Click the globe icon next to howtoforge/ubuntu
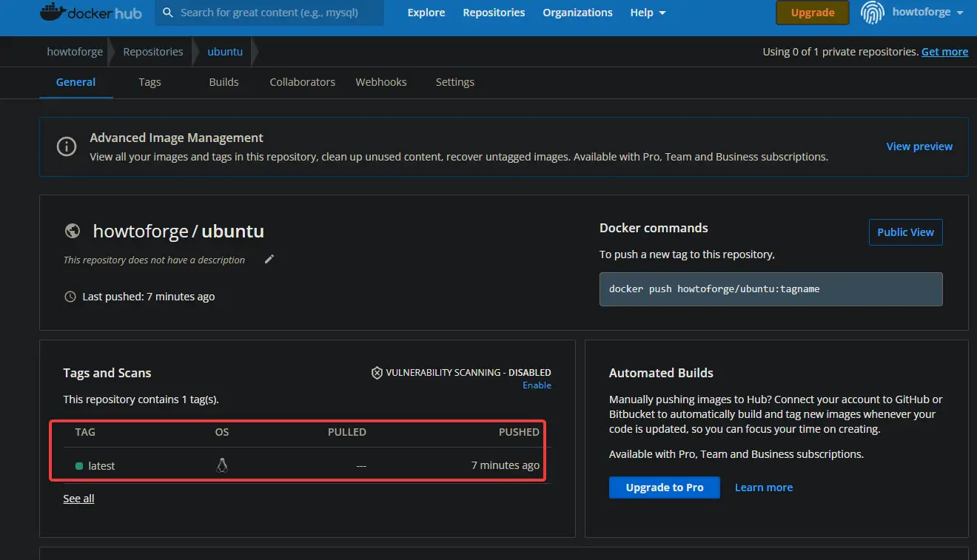This screenshot has width=977, height=560. [x=72, y=231]
